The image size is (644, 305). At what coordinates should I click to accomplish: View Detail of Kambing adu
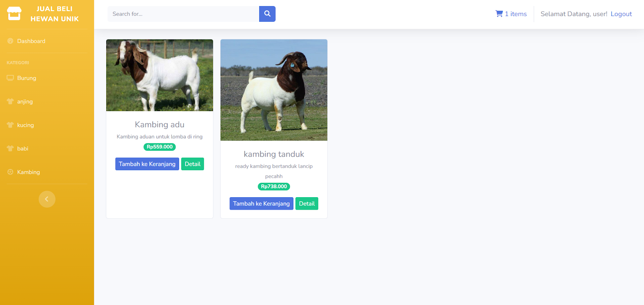tap(192, 164)
